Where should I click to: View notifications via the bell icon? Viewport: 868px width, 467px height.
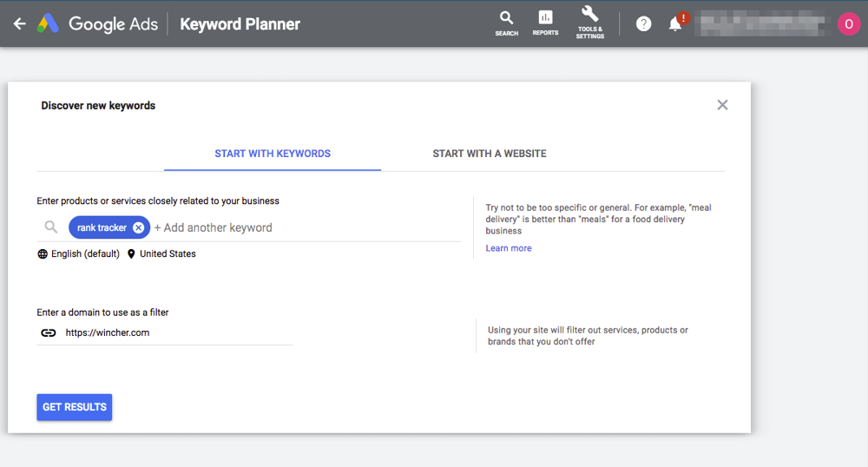tap(675, 23)
